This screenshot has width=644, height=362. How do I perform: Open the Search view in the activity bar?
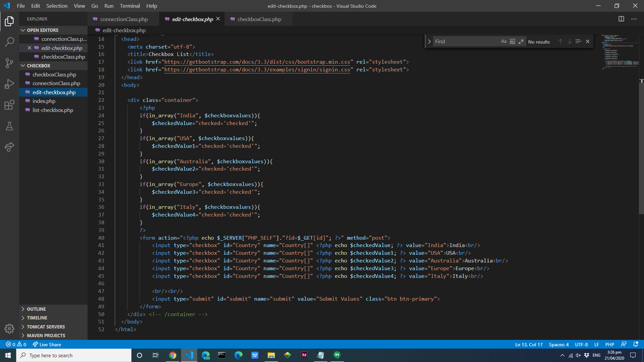[x=9, y=42]
